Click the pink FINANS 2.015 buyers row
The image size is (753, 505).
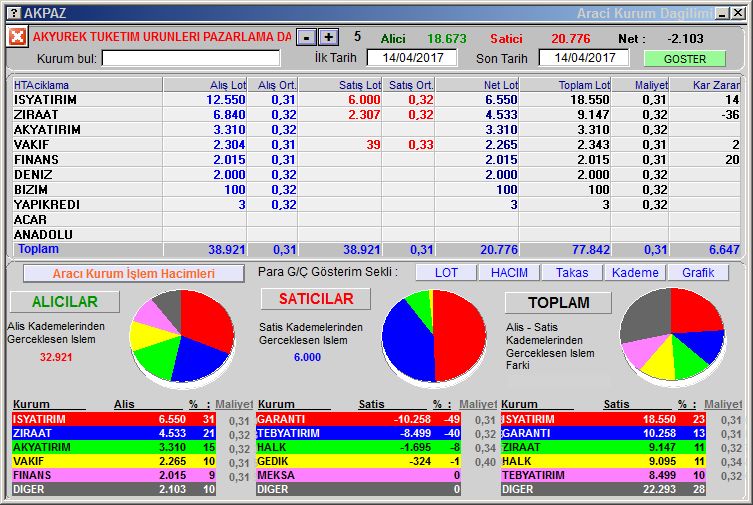[x=114, y=475]
